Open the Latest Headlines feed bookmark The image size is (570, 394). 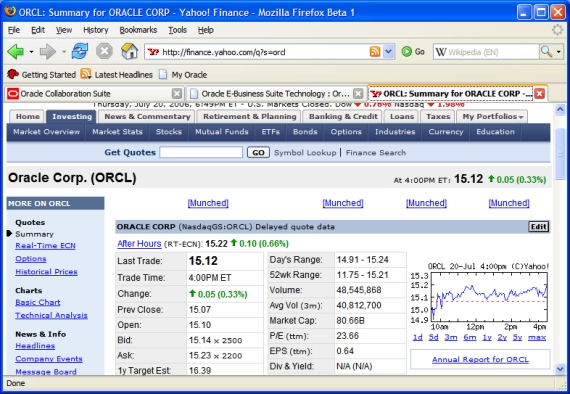pyautogui.click(x=117, y=75)
